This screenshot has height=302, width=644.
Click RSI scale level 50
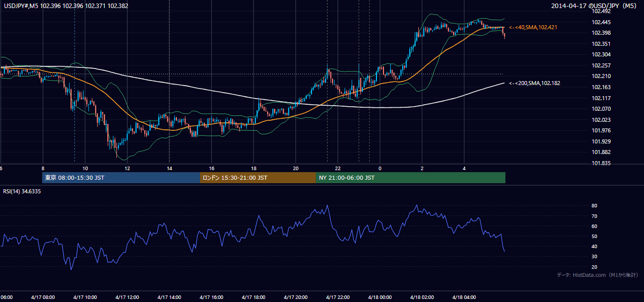tap(594, 236)
